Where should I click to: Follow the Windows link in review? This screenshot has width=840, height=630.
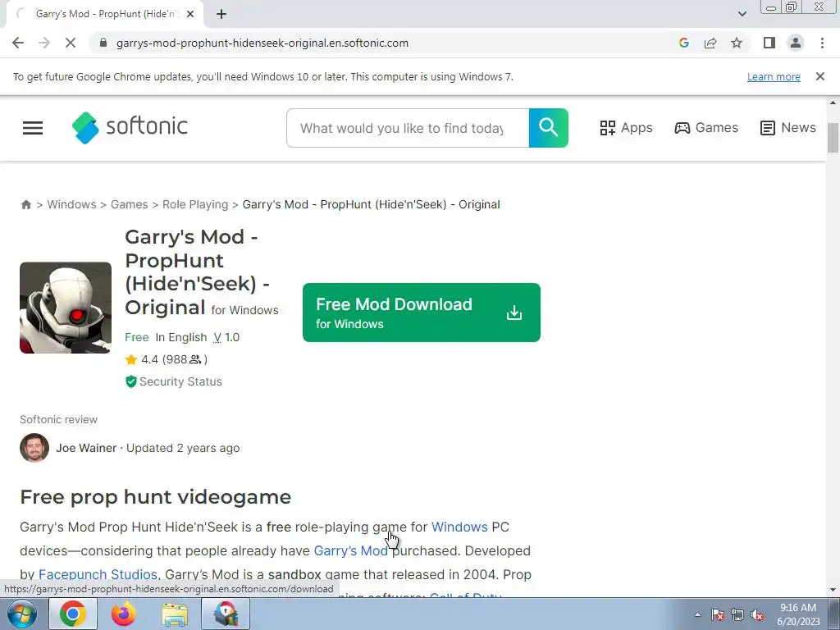(x=459, y=527)
